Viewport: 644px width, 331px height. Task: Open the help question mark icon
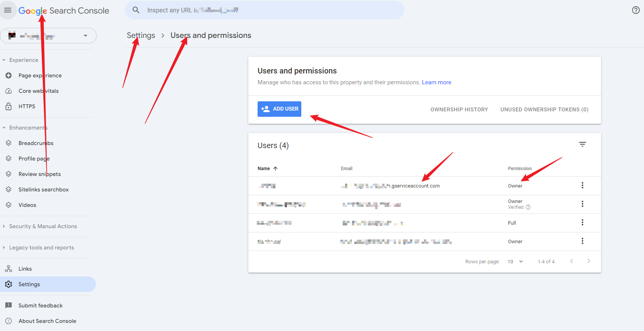636,10
